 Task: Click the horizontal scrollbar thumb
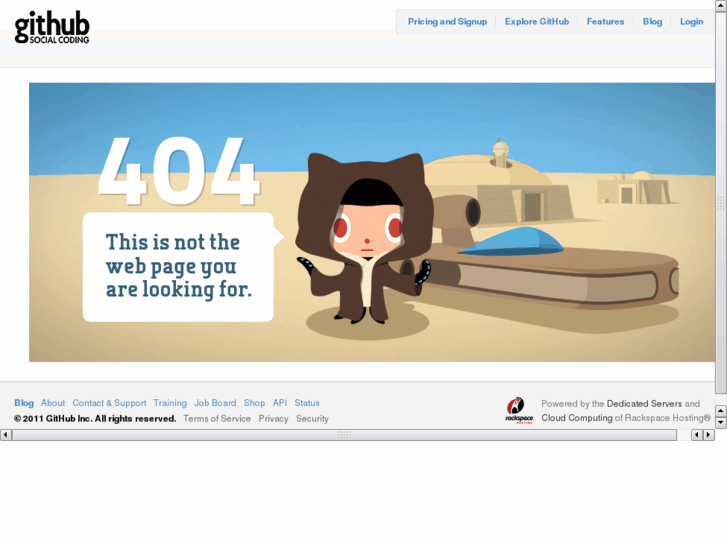(344, 435)
